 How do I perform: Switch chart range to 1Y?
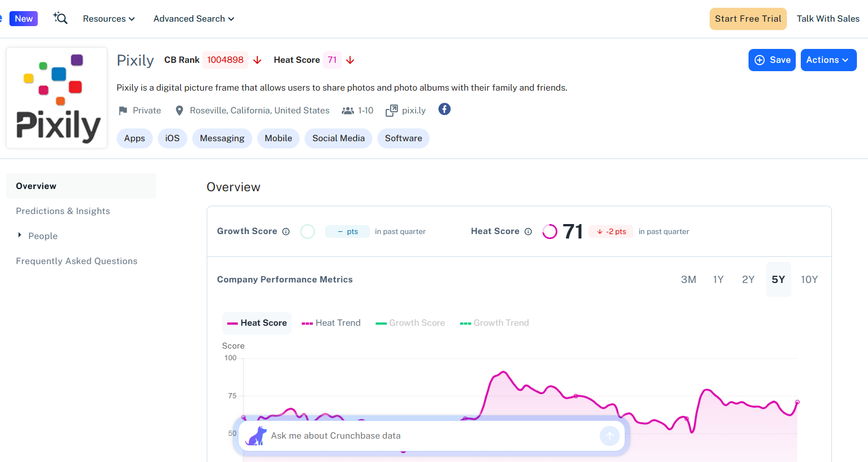(x=719, y=280)
